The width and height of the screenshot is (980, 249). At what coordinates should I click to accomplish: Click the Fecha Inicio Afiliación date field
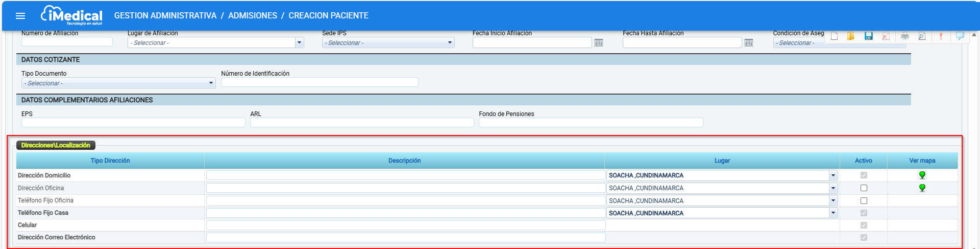point(532,43)
